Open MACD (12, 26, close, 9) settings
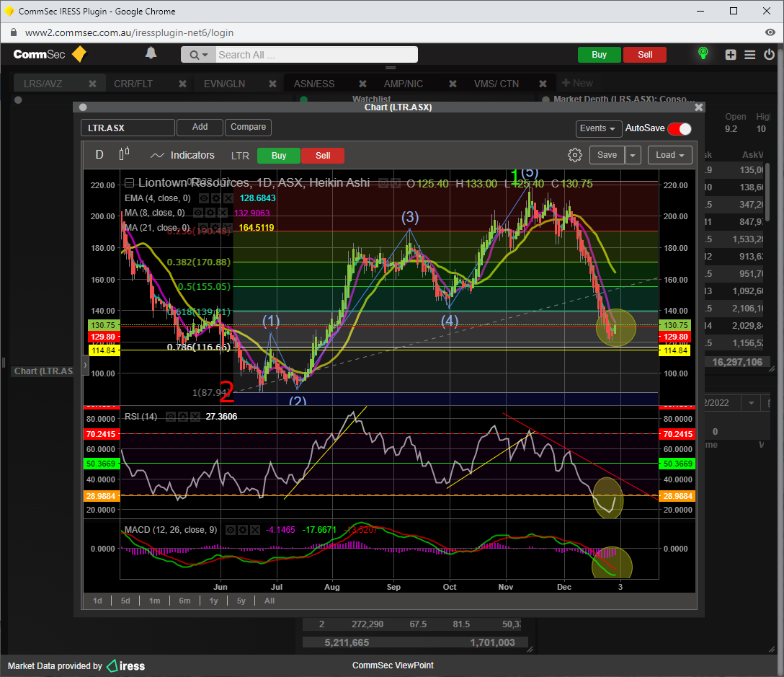Screen dimensions: 784x677 pyautogui.click(x=243, y=530)
